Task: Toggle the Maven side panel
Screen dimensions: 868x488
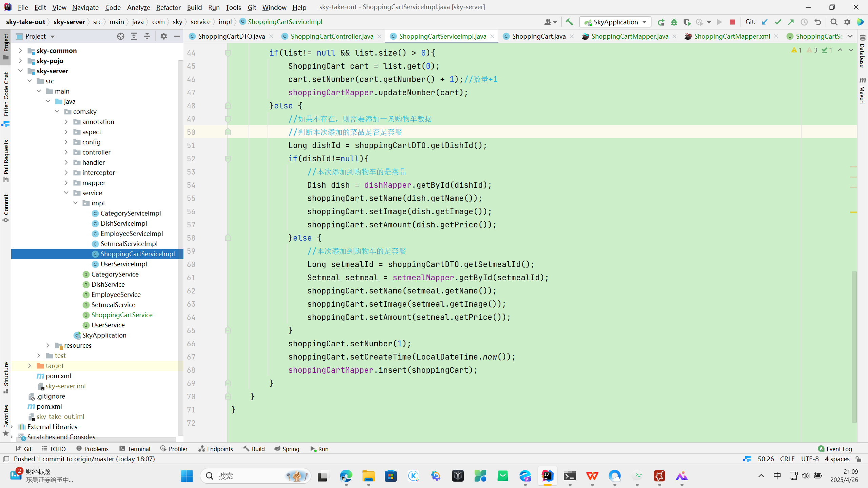Action: point(862,91)
